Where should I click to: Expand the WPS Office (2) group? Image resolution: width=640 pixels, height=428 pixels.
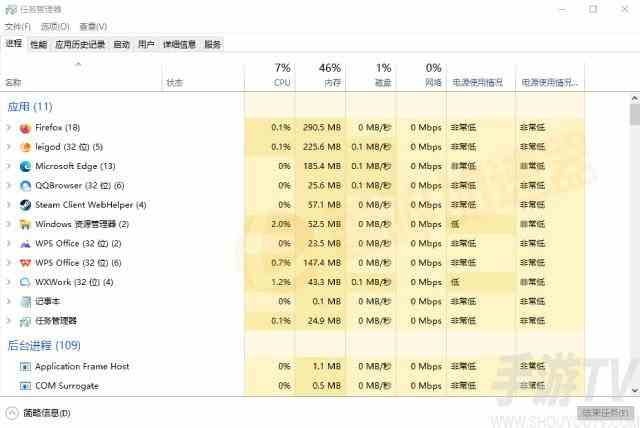pyautogui.click(x=8, y=244)
